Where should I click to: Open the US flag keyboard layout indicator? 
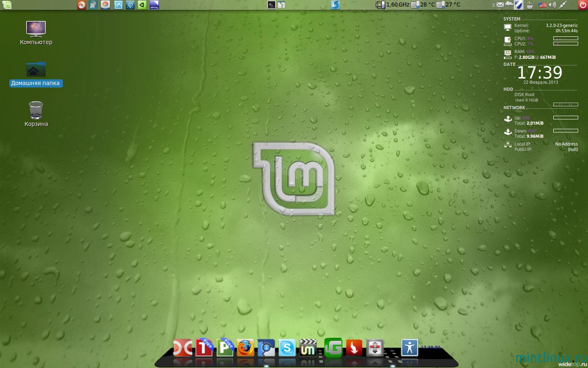coord(543,5)
